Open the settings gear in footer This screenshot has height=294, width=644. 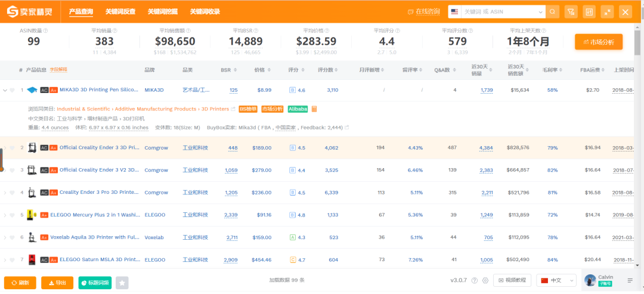pyautogui.click(x=485, y=280)
